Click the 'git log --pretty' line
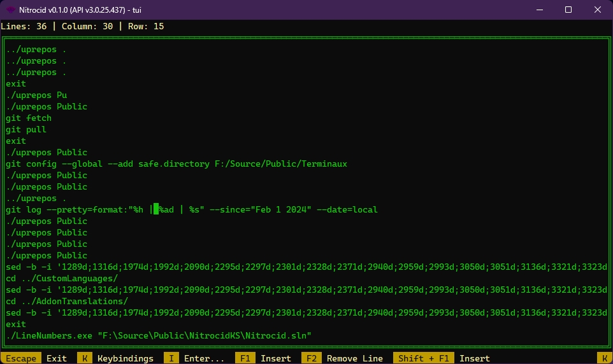Viewport: 613px width, 364px height. [x=191, y=209]
